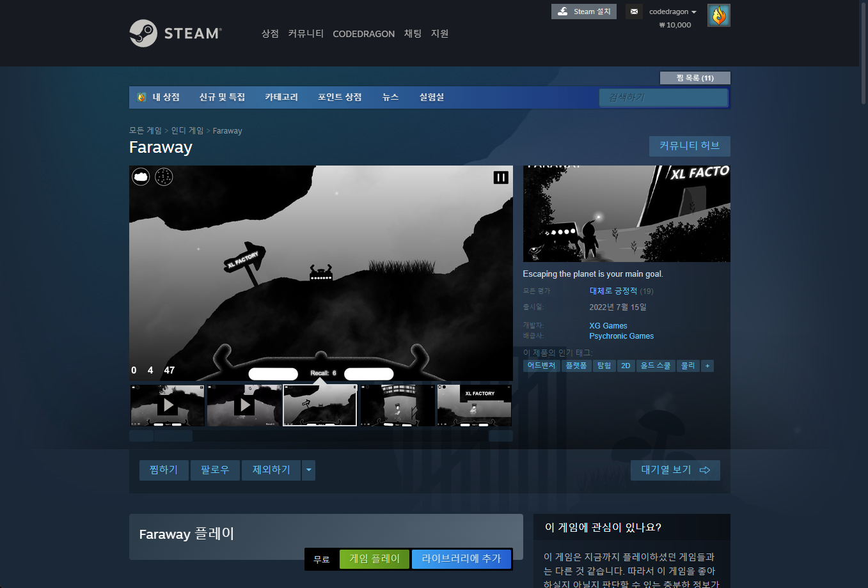The image size is (868, 588).
Task: Click the dotted circle icon in preview
Action: click(x=164, y=176)
